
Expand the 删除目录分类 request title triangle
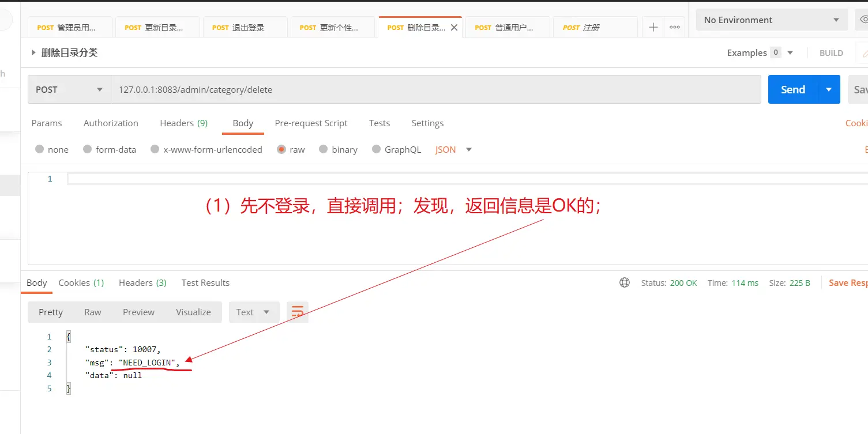[x=33, y=52]
